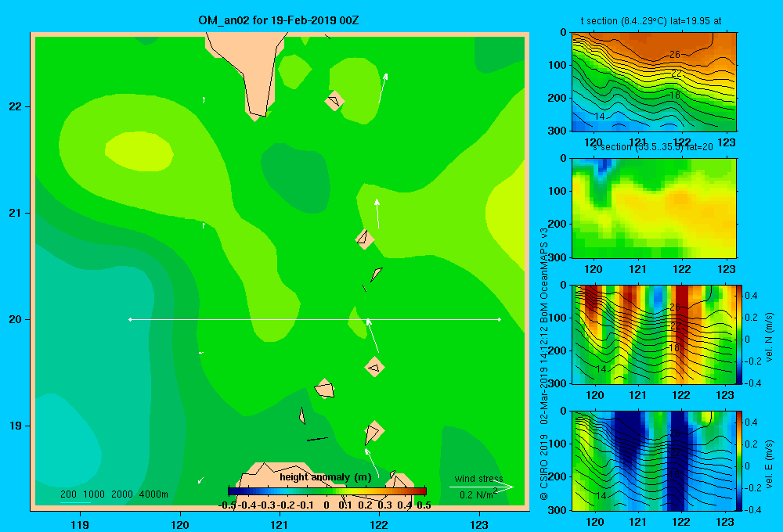Click latitude label 22 on main map

click(x=16, y=107)
